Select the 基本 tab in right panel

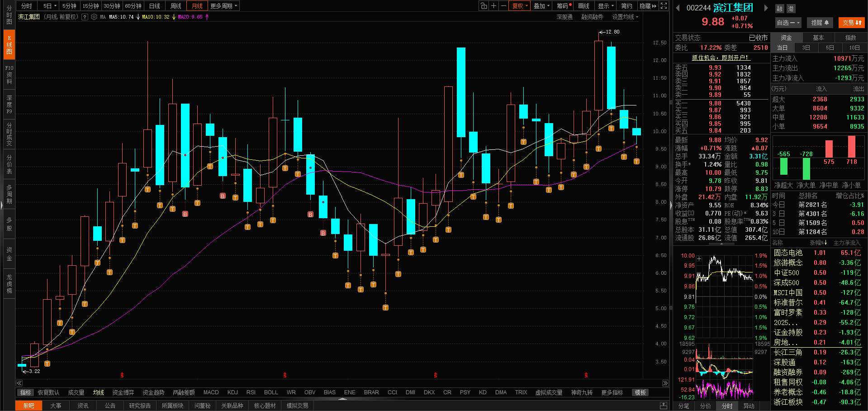click(x=818, y=38)
